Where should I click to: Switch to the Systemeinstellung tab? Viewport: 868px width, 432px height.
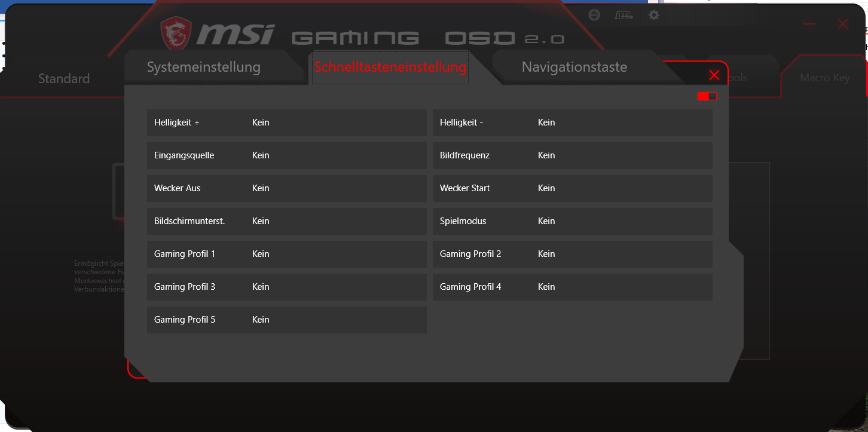pyautogui.click(x=204, y=67)
